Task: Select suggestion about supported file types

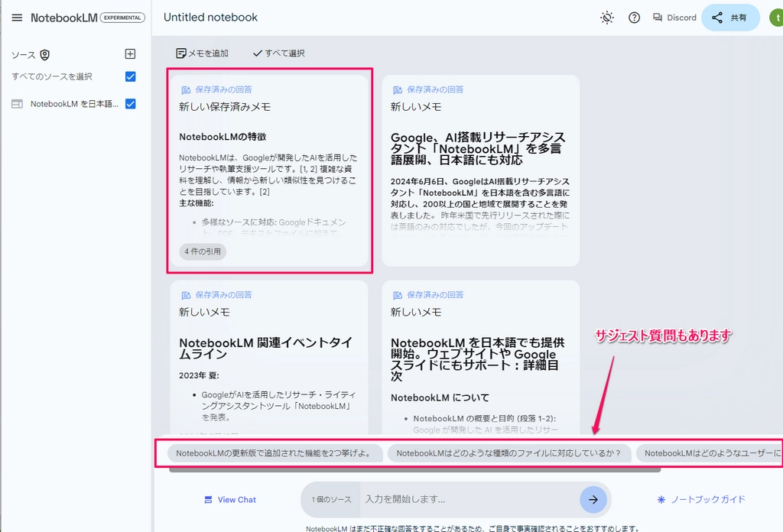Action: pyautogui.click(x=508, y=453)
